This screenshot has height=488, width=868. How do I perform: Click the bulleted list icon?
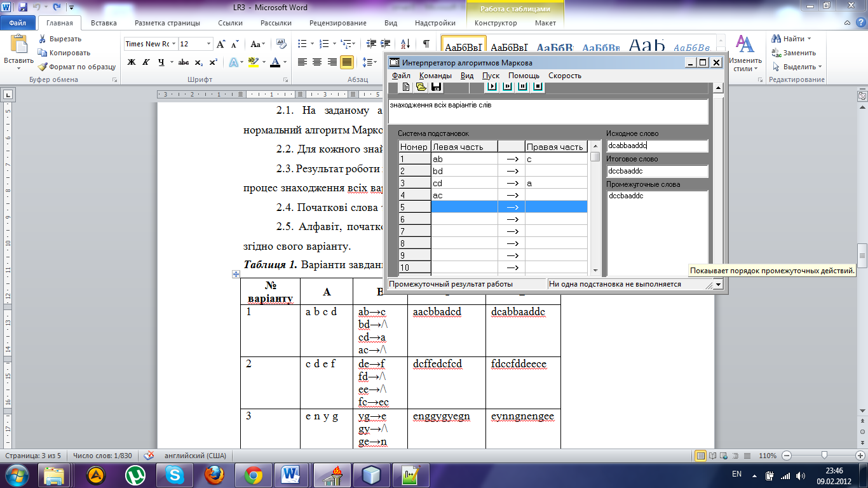(302, 44)
